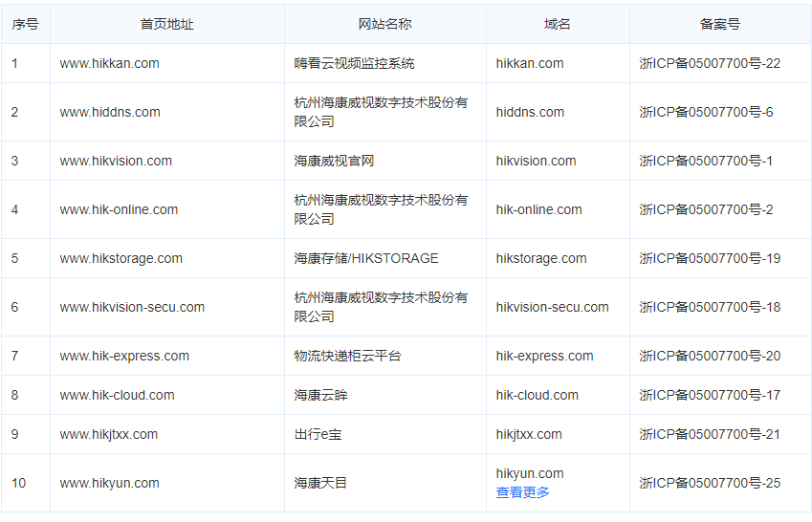Click serial number 1 in hikkan.com row
The width and height of the screenshot is (812, 522).
(x=15, y=64)
